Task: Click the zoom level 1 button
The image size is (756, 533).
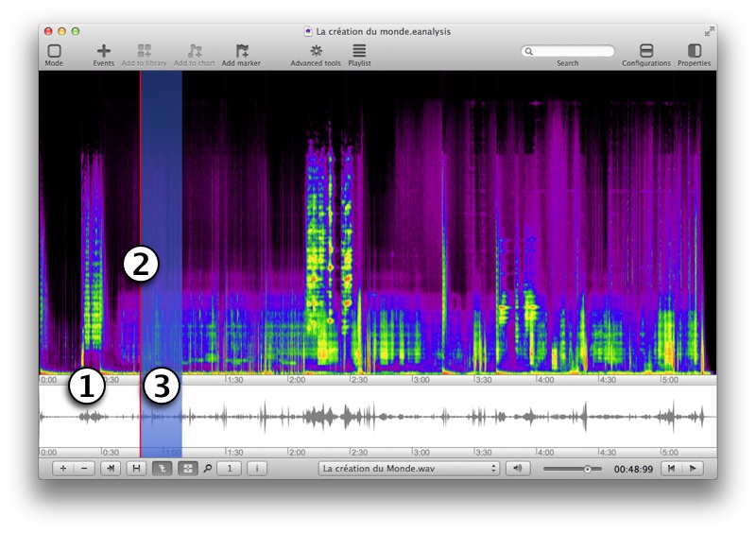Action: coord(230,469)
